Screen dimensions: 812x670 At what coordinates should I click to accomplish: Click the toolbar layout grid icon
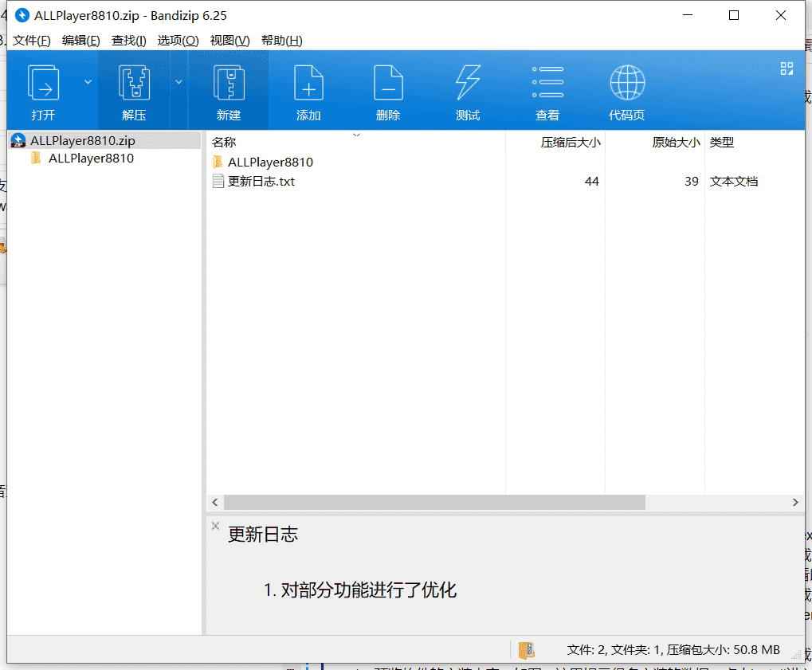[787, 69]
